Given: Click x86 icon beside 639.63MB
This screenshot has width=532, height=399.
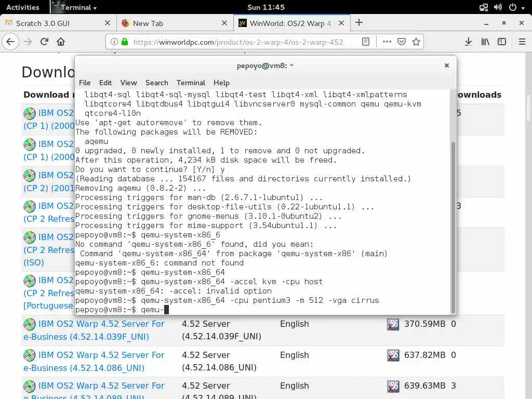Looking at the screenshot, I should click(393, 386).
